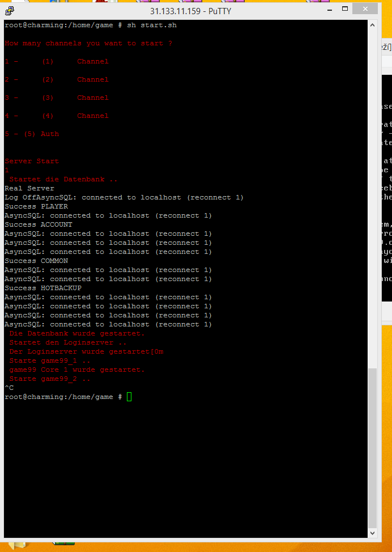Minimize the PuTTY window

click(330, 10)
